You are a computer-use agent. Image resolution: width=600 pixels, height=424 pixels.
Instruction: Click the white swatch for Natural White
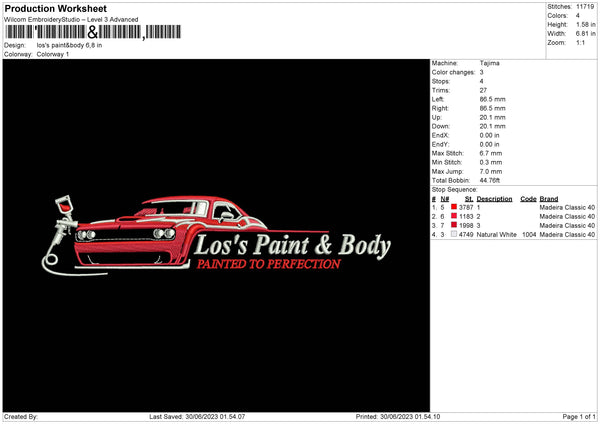454,234
